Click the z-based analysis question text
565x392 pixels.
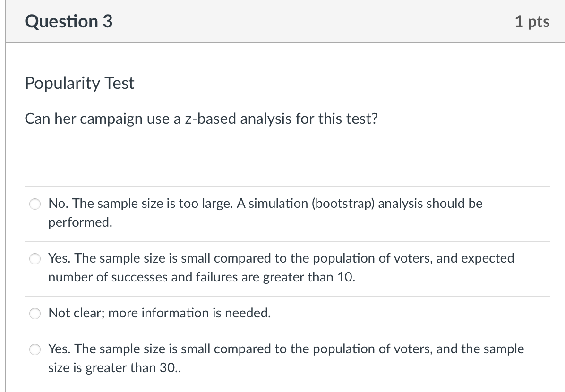(x=201, y=119)
